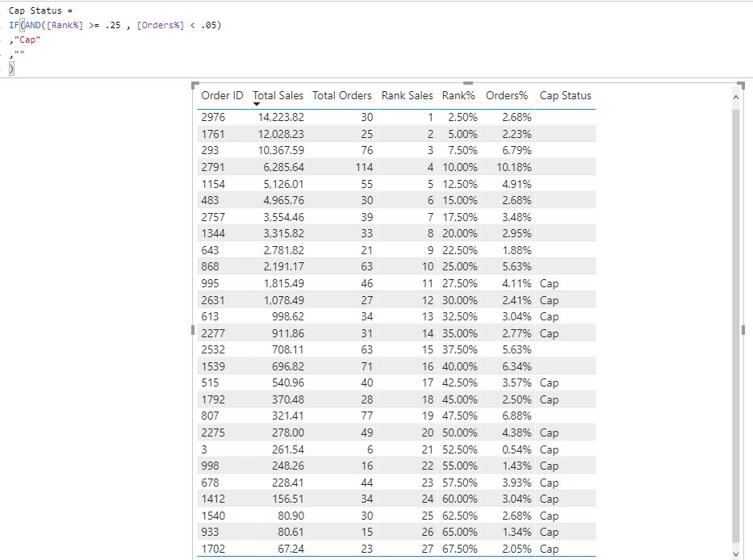The image size is (753, 560).
Task: Sort by the Rank Sales column header
Action: point(408,95)
